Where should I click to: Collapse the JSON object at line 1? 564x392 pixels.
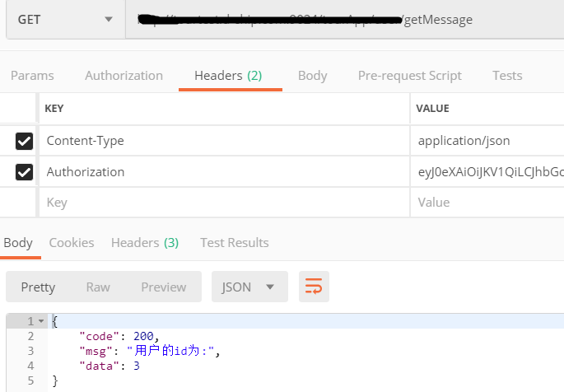point(41,321)
